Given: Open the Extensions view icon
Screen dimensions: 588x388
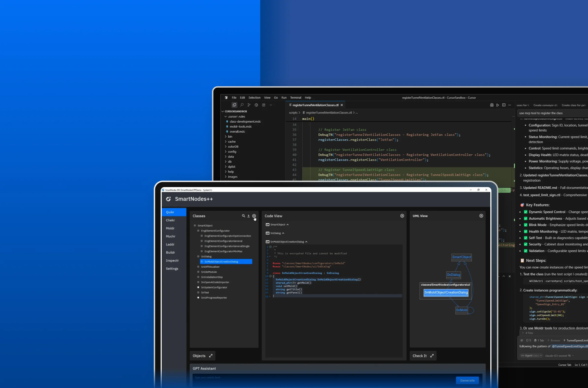Looking at the screenshot, I should pos(263,105).
